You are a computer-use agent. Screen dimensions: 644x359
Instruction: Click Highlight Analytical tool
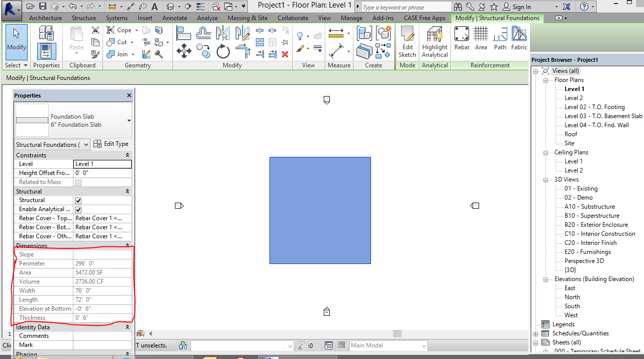click(435, 42)
